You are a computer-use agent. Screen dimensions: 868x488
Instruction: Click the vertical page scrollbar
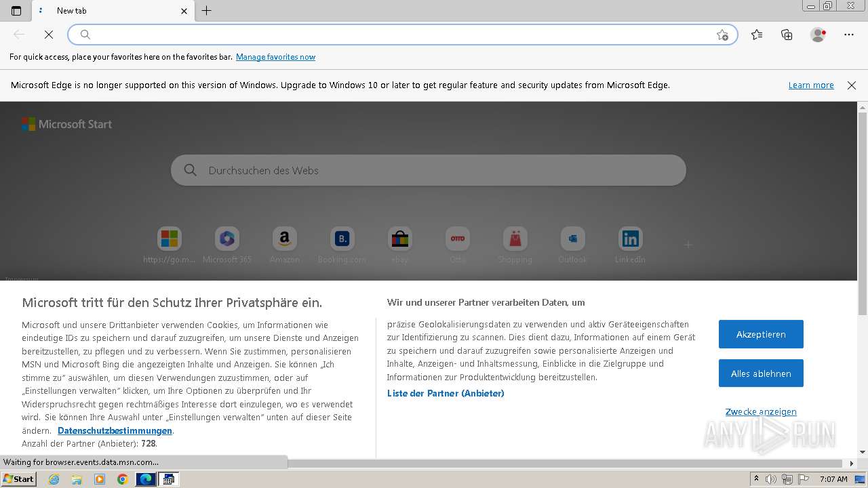[x=863, y=213]
